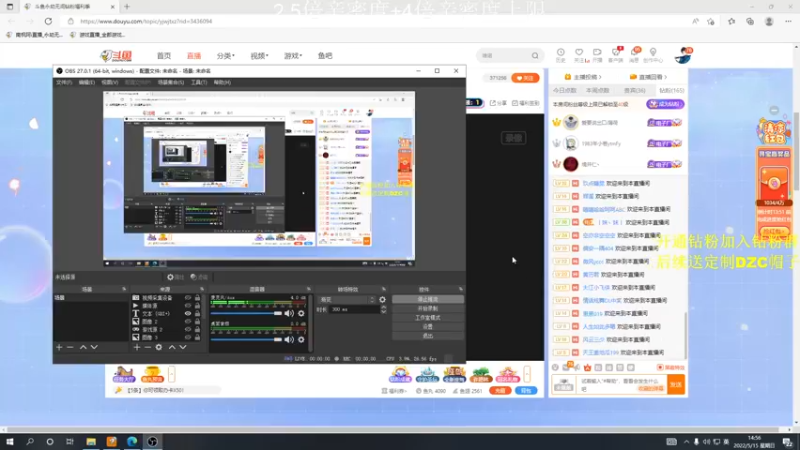Viewport: 800px width, 450px height.
Task: Toggle lock on 媒体源 source
Action: point(197,306)
